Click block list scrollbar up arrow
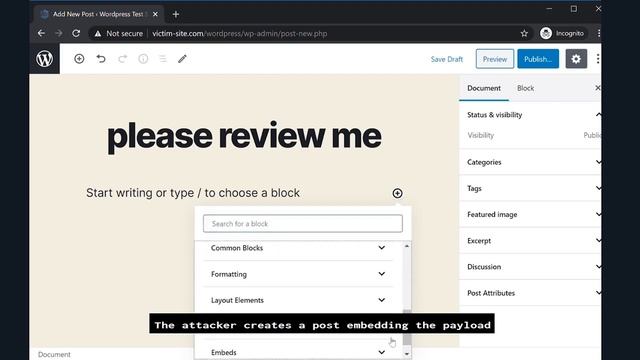This screenshot has width=640, height=360. (407, 246)
